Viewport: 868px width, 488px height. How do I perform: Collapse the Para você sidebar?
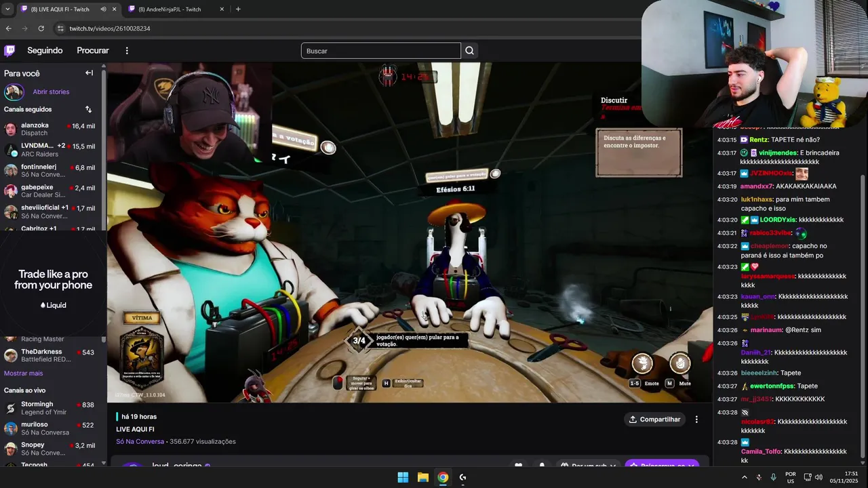pyautogui.click(x=89, y=73)
